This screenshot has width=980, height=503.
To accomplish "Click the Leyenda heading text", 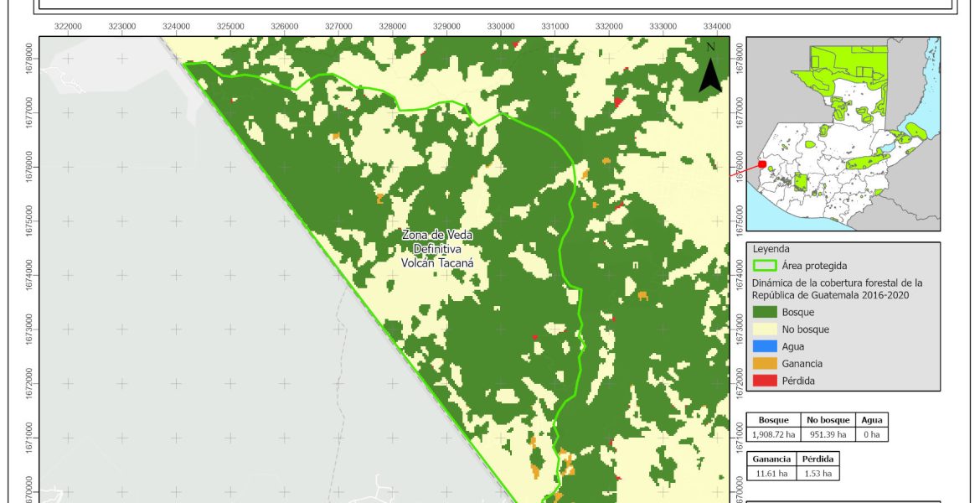I will pos(771,249).
